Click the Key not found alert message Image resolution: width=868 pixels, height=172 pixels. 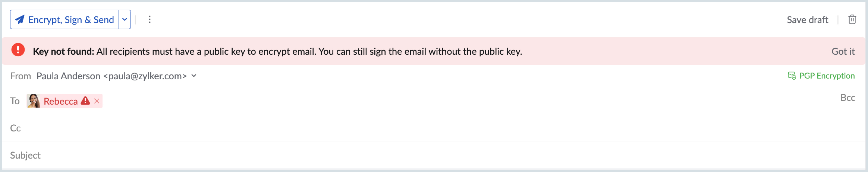point(277,51)
